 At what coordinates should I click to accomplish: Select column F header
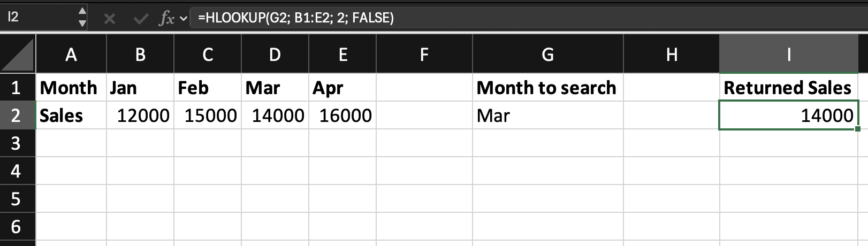(x=424, y=54)
